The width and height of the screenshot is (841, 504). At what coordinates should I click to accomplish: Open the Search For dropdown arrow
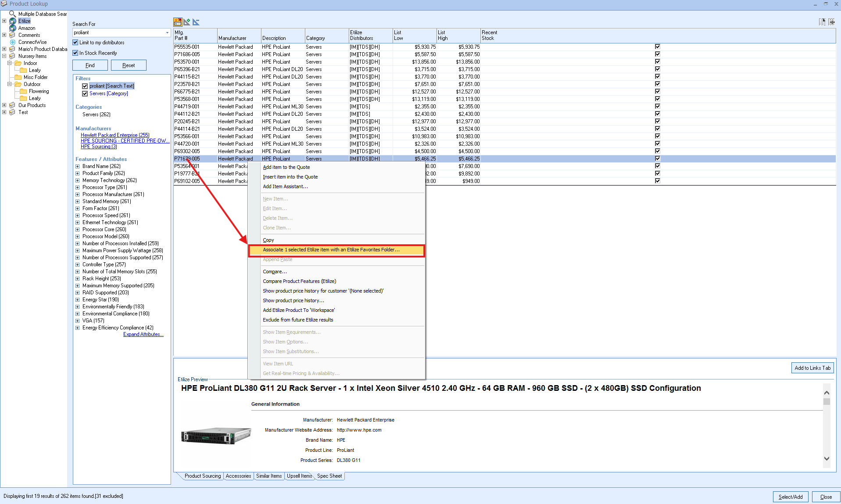pyautogui.click(x=167, y=33)
